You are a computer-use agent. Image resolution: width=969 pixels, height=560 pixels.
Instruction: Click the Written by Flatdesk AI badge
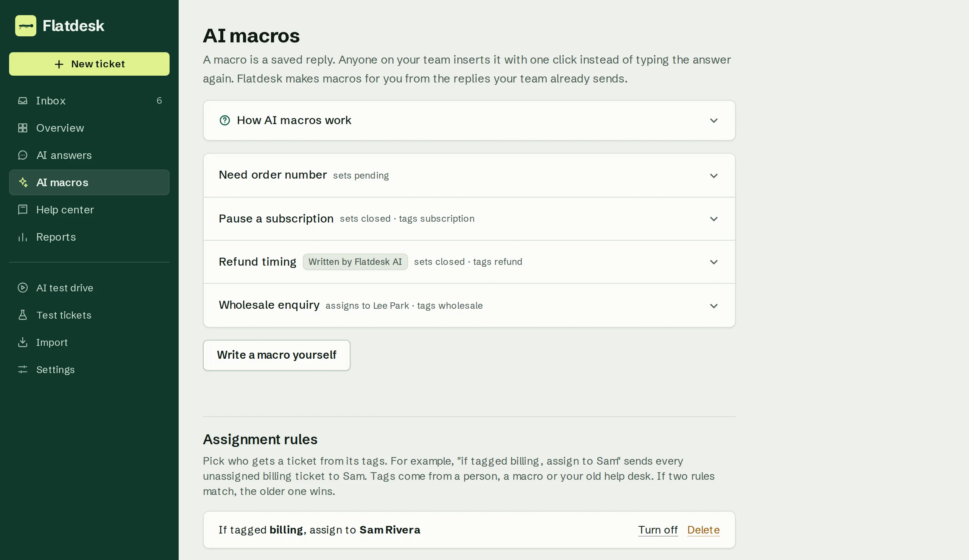[x=355, y=262]
